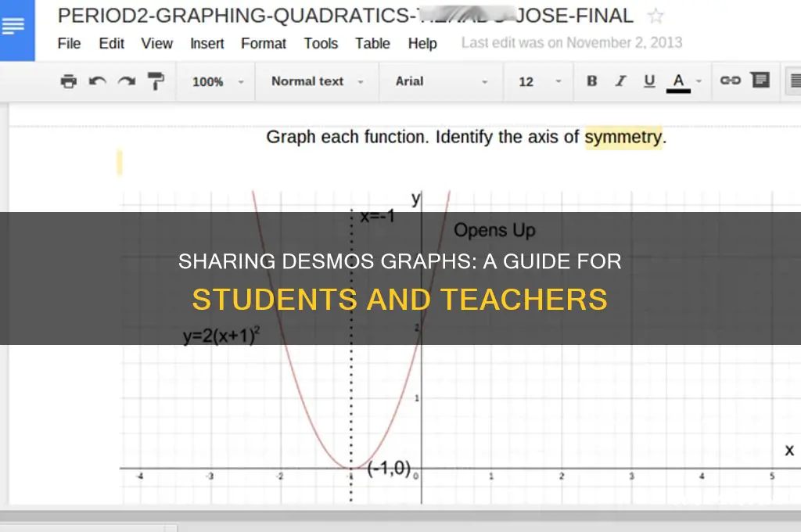801x532 pixels.
Task: Click the last edit date link
Action: [572, 42]
